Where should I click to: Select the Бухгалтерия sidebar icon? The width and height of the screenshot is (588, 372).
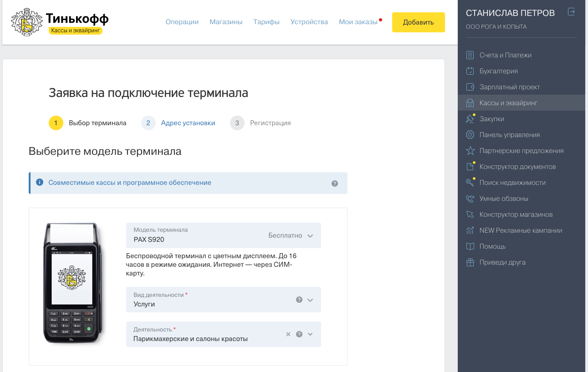pos(470,71)
